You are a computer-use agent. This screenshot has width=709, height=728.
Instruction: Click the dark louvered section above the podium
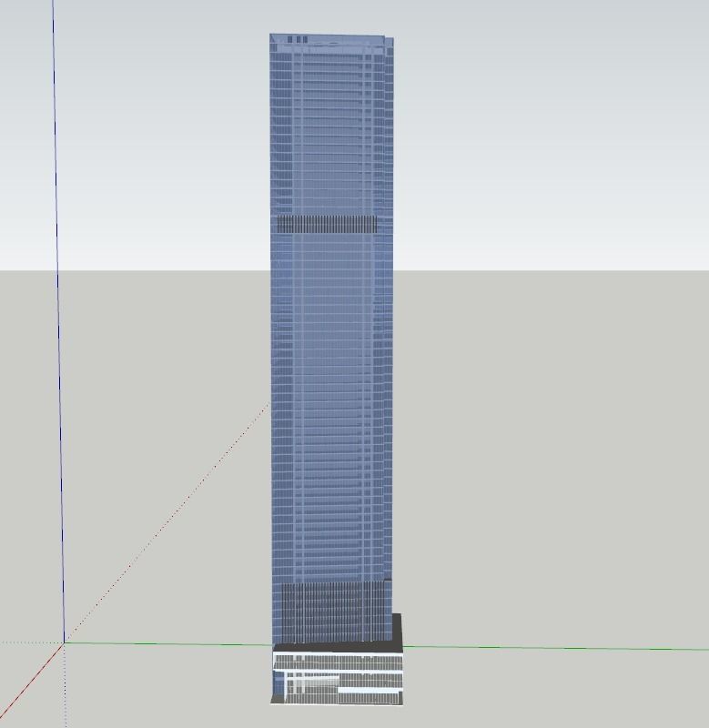tap(333, 612)
